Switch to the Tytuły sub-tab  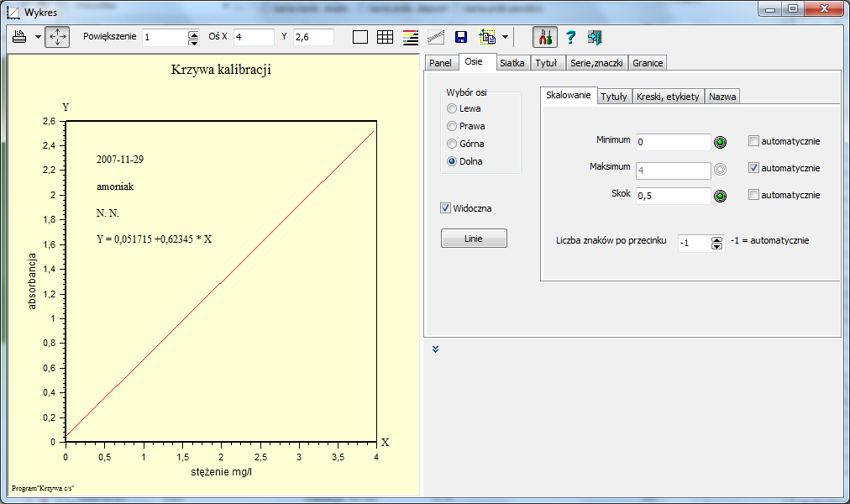614,97
